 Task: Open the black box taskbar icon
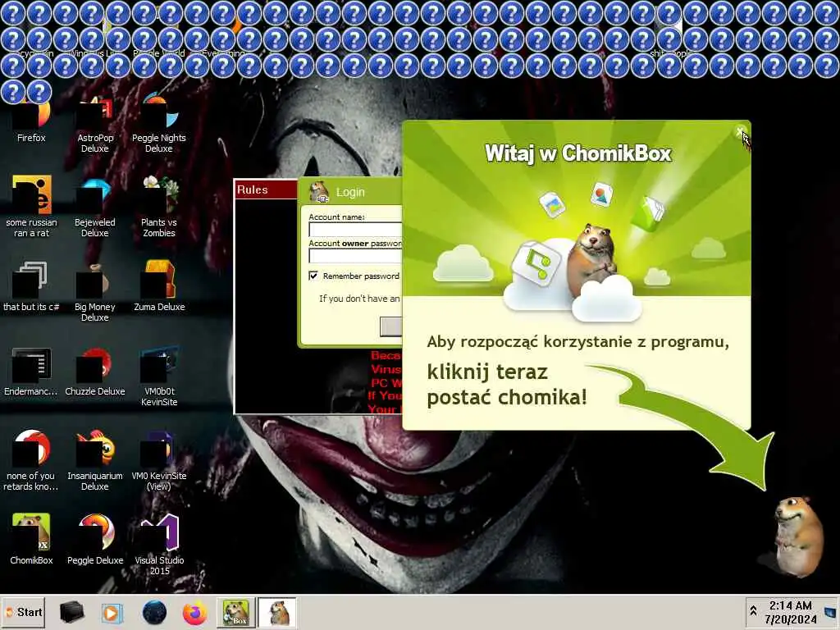[x=72, y=612]
